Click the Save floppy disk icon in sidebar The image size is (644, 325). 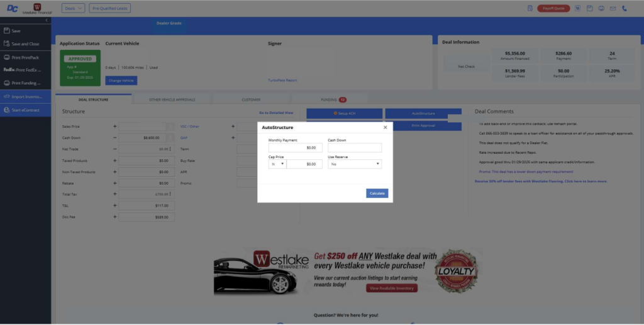pos(6,31)
